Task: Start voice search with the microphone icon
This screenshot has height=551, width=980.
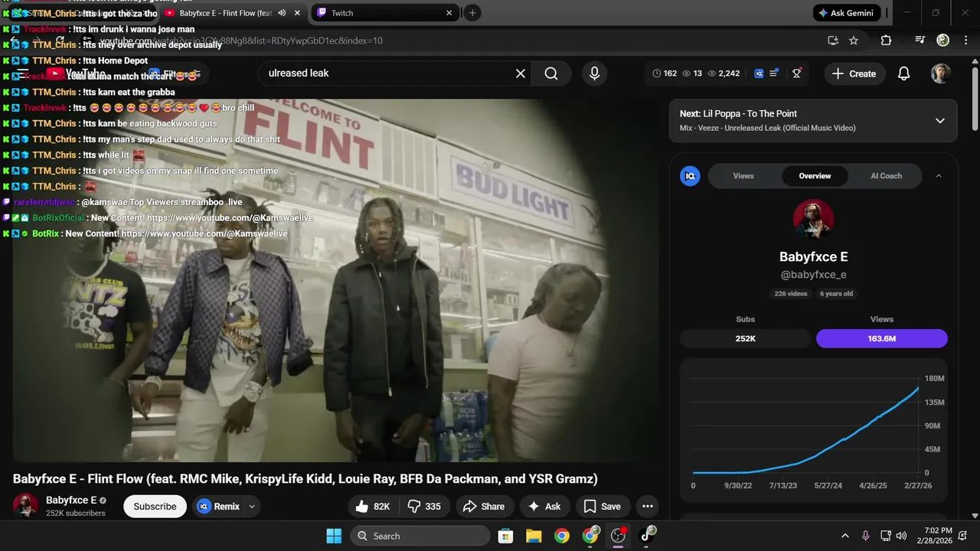Action: tap(594, 73)
